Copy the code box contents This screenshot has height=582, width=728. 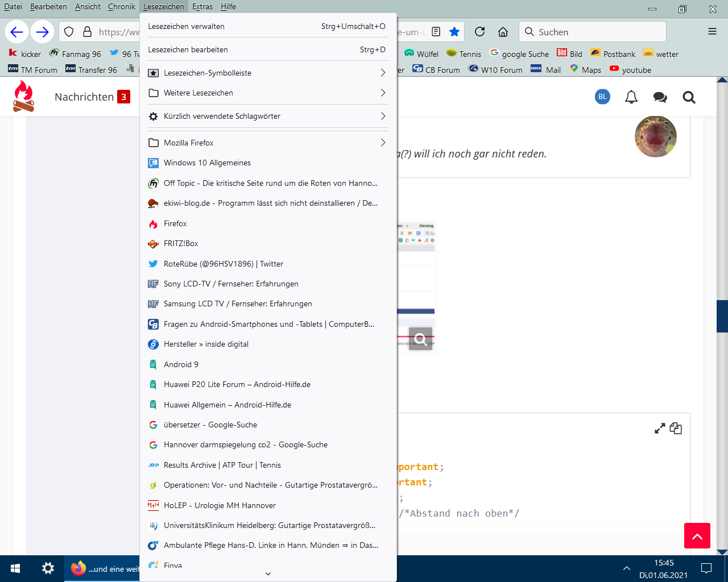click(676, 429)
